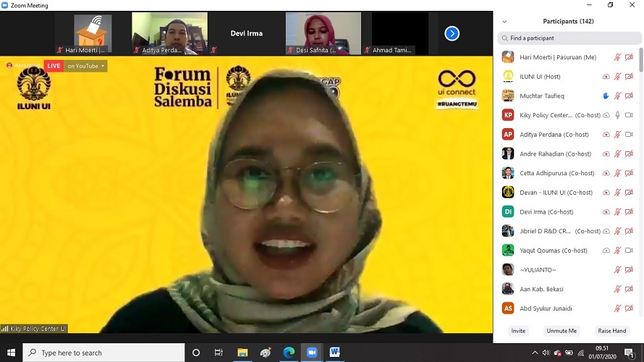The image size is (644, 362).
Task: Click the cloud recording icon beside ILUNI UI (Host)
Action: [x=606, y=77]
